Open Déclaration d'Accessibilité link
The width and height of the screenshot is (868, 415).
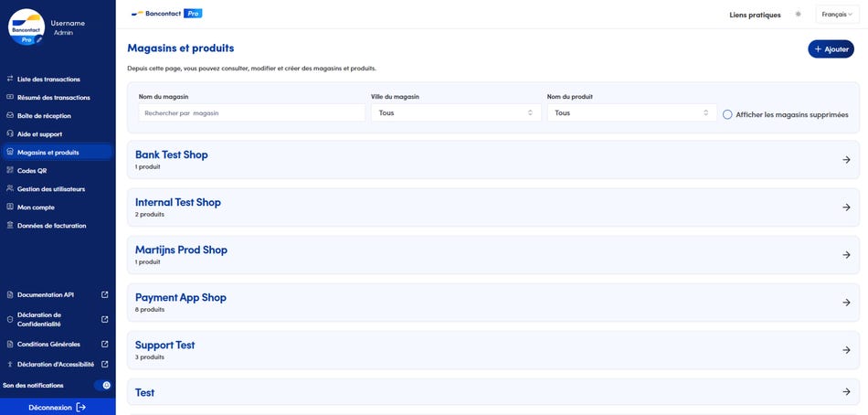coord(56,365)
